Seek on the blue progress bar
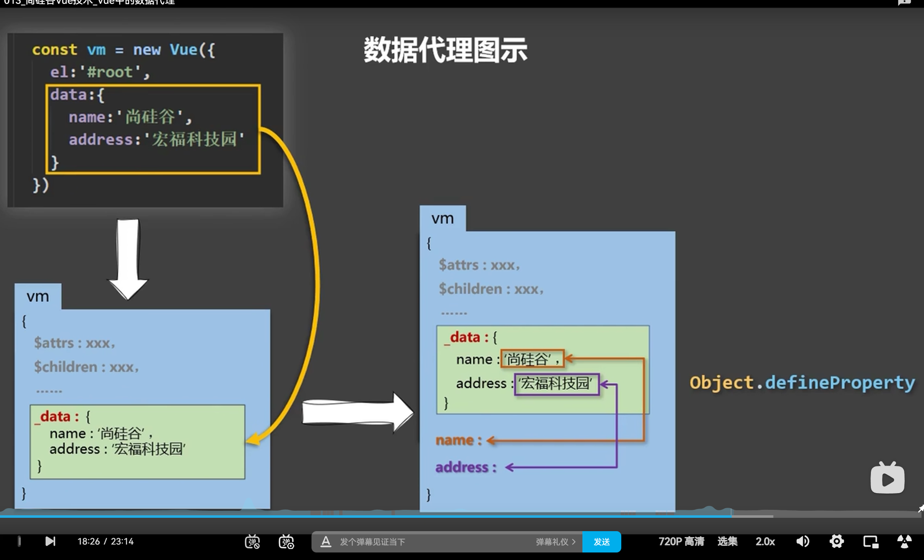 376,517
